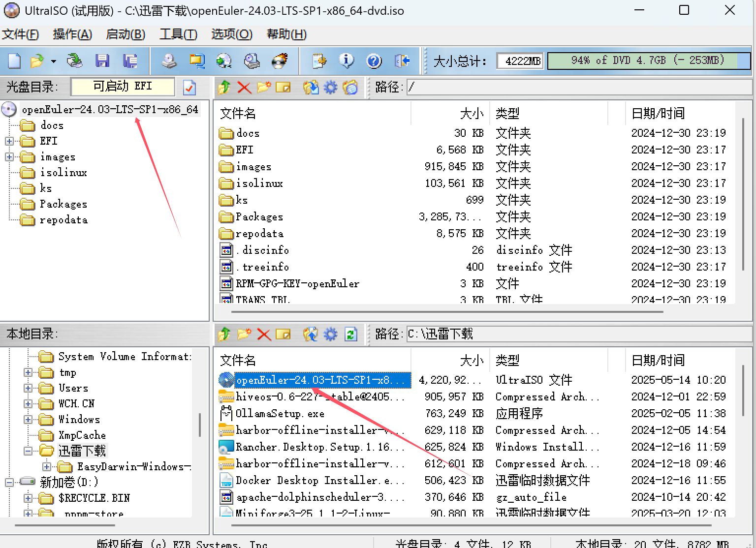This screenshot has height=548, width=756.
Task: Expand the WCH.CN folder in local tree
Action: pos(28,404)
